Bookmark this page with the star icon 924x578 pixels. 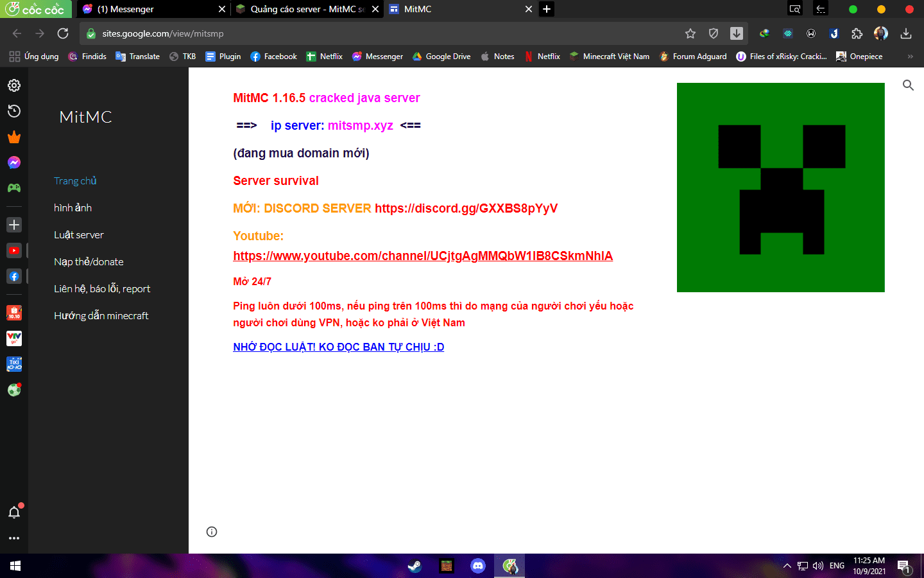[690, 33]
